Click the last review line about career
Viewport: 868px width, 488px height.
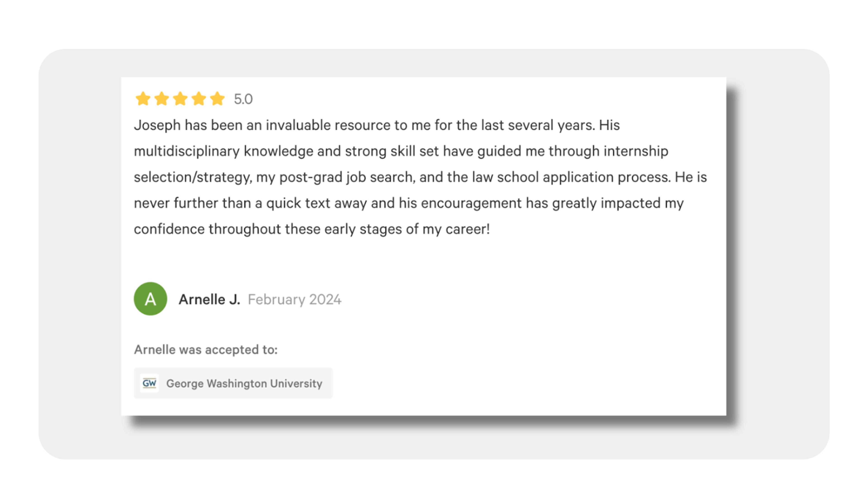(x=312, y=229)
